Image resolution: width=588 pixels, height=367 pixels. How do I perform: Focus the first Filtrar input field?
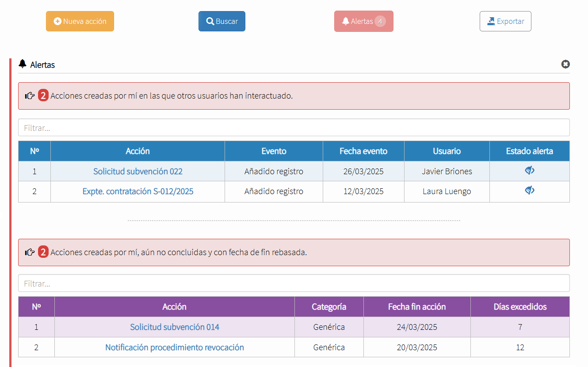coord(294,128)
